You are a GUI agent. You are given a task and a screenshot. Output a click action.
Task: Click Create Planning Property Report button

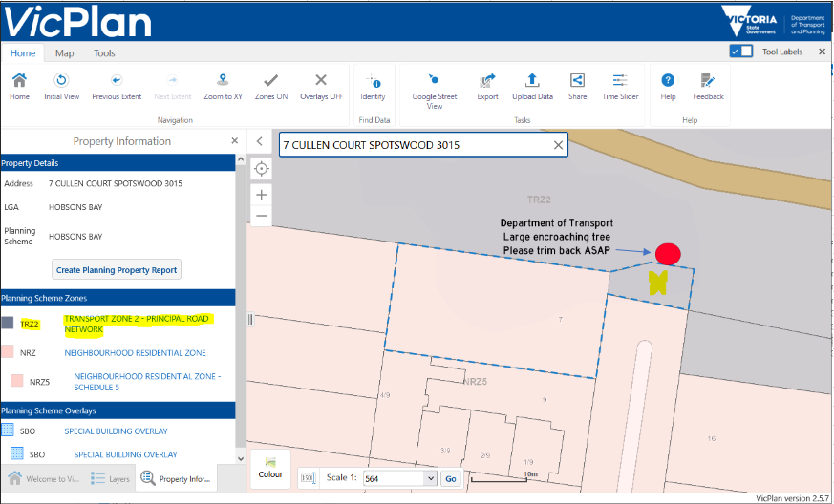coord(117,270)
